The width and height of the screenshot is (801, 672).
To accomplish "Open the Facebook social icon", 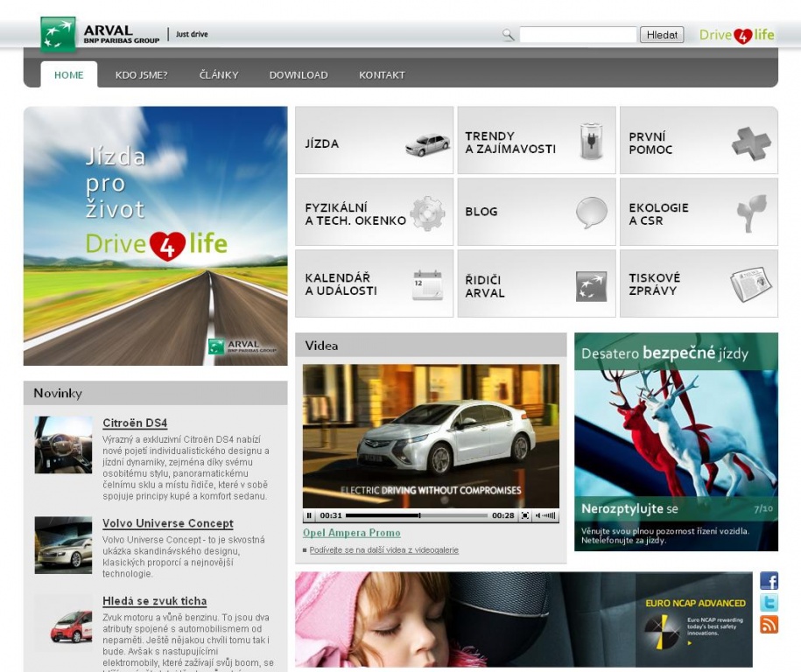I will (x=769, y=581).
